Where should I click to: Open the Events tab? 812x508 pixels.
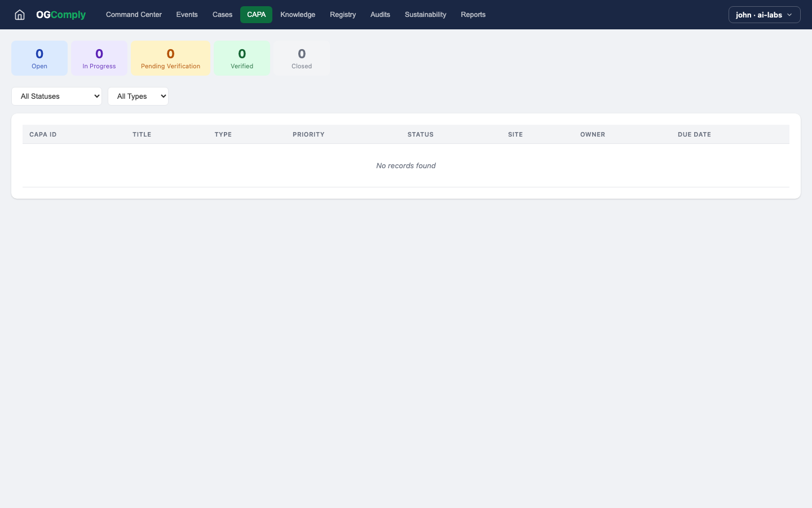pos(187,15)
